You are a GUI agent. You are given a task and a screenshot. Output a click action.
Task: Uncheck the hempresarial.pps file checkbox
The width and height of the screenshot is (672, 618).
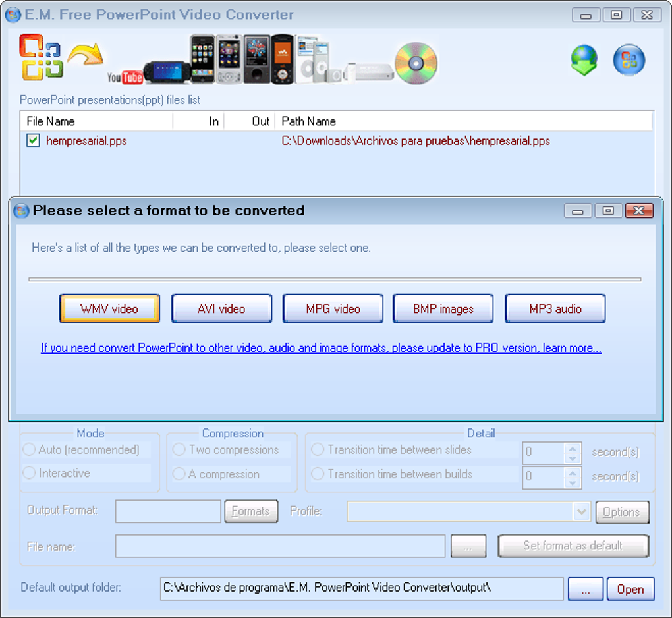tap(33, 140)
